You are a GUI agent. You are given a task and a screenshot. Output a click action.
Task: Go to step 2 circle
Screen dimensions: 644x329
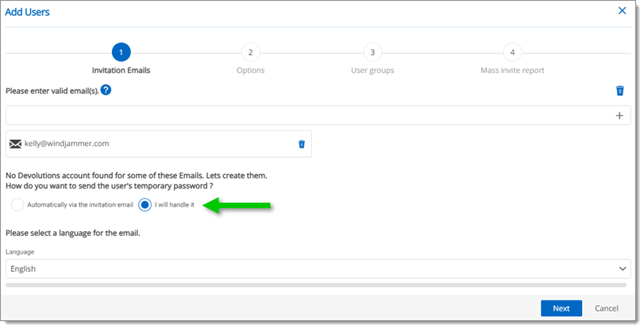click(x=250, y=52)
